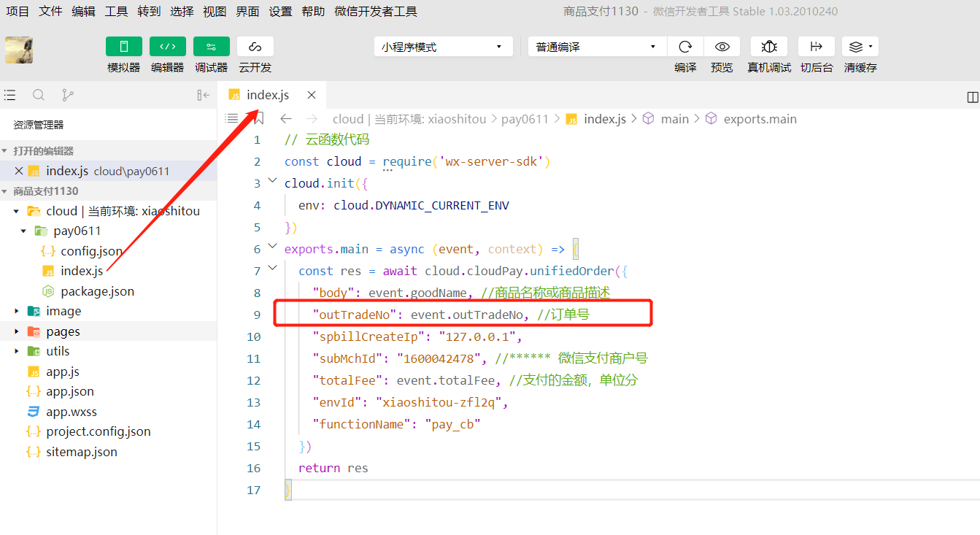Collapse the sidebar panel icon
The height and width of the screenshot is (535, 980).
tap(204, 95)
